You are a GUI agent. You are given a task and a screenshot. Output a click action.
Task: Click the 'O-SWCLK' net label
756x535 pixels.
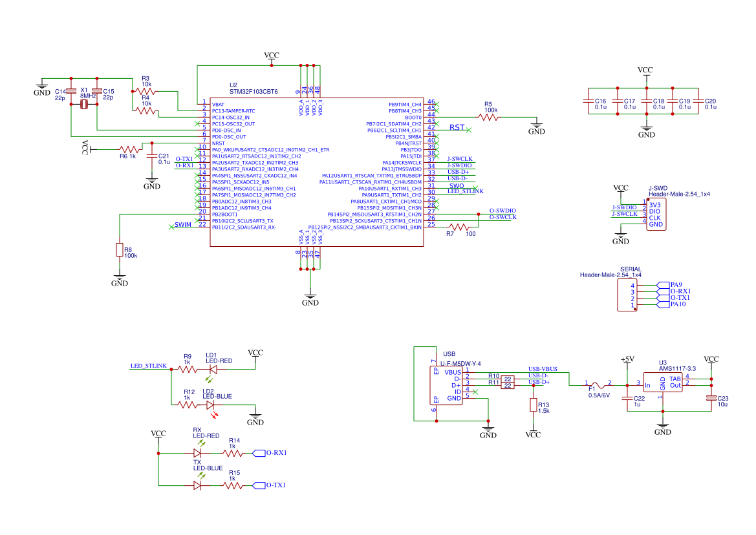click(x=503, y=217)
